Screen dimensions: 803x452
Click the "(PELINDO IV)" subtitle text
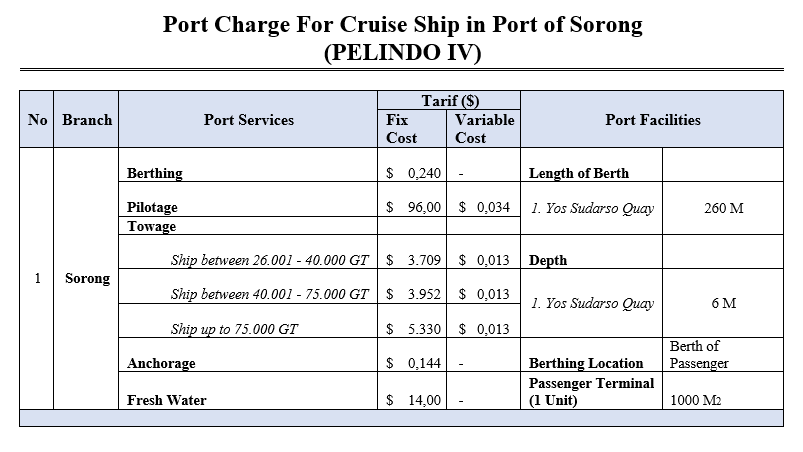[402, 53]
